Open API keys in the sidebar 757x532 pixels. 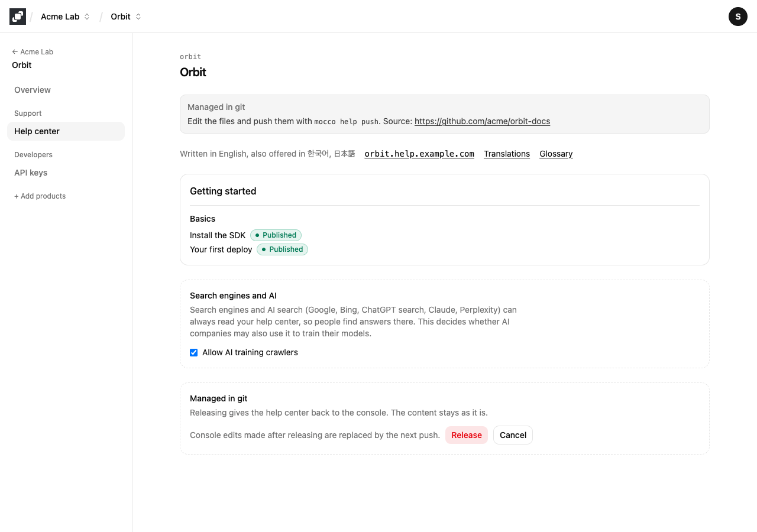pos(66,173)
